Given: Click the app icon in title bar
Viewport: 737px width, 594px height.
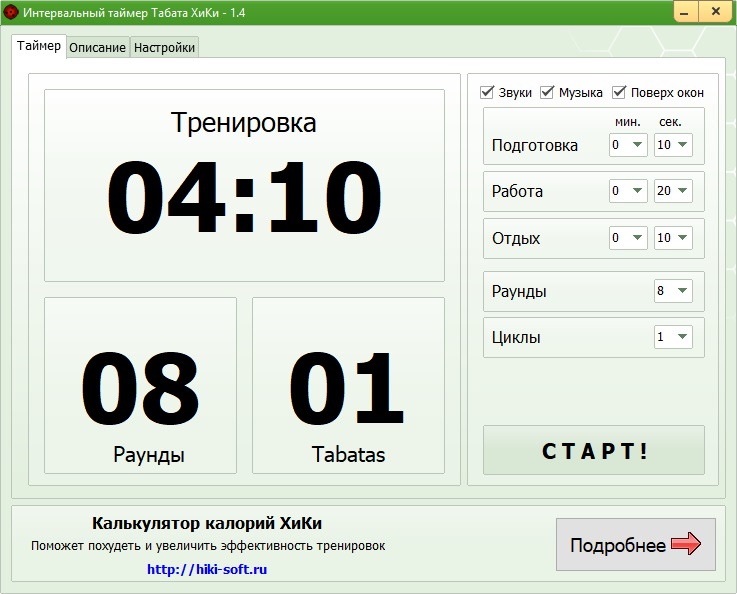Looking at the screenshot, I should click(11, 12).
